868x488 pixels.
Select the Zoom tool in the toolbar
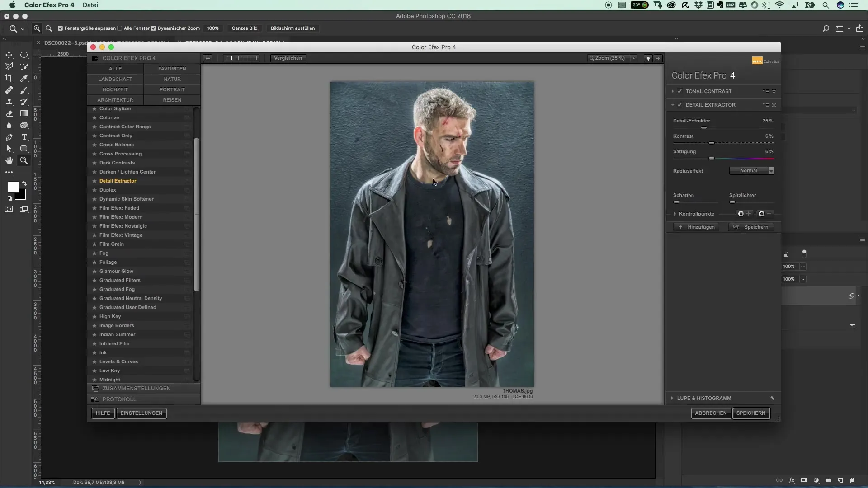(24, 160)
